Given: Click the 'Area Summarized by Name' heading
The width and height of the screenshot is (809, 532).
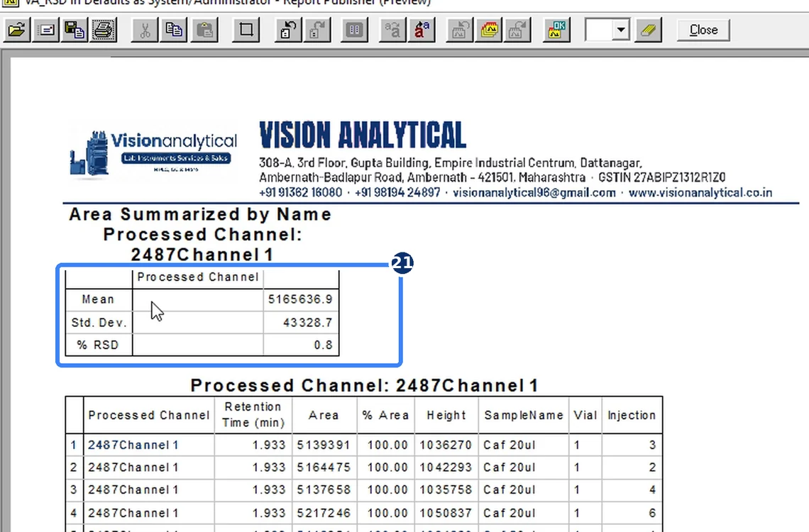Looking at the screenshot, I should (201, 214).
